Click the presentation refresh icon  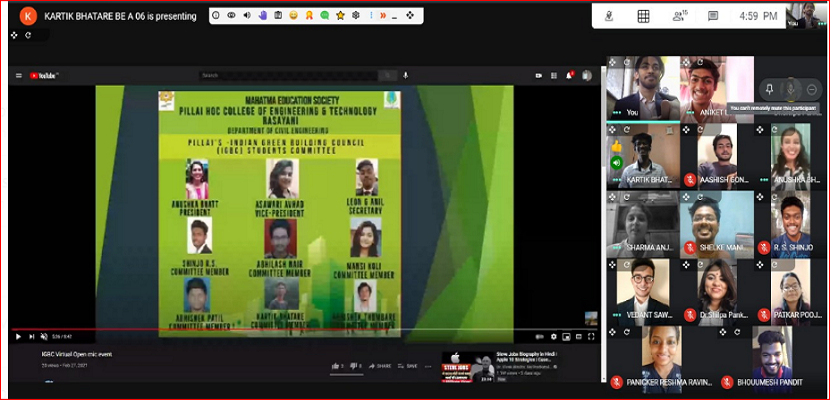pyautogui.click(x=28, y=35)
